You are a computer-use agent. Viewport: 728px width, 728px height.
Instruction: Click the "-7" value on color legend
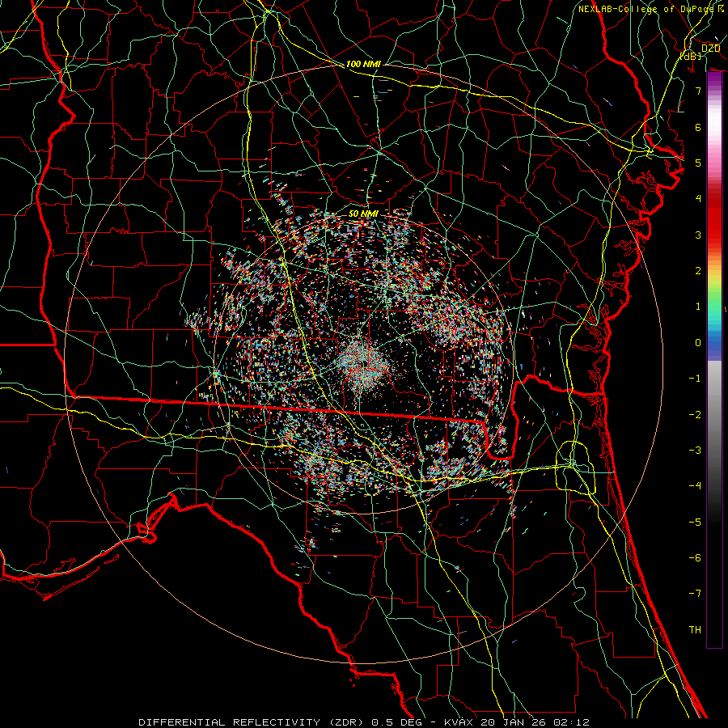[695, 594]
